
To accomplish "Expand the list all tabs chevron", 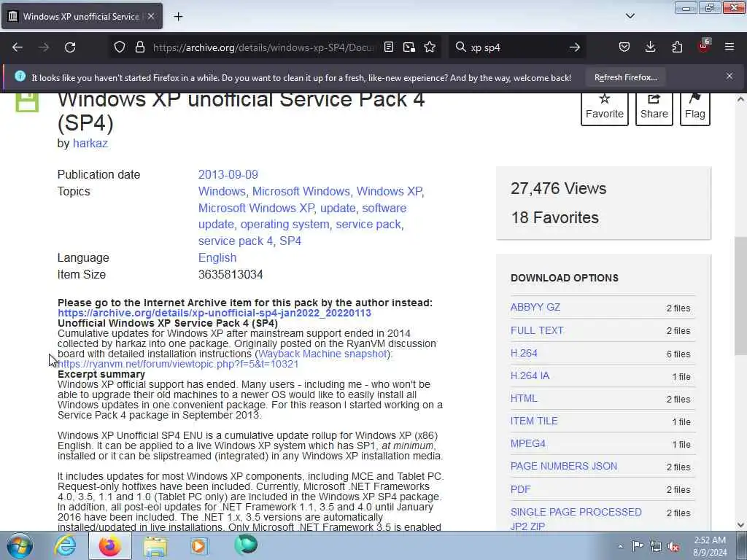I will click(630, 16).
